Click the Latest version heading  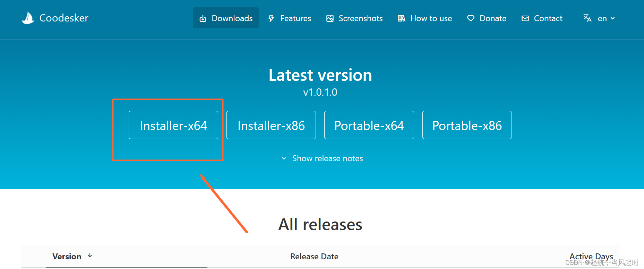click(x=320, y=75)
